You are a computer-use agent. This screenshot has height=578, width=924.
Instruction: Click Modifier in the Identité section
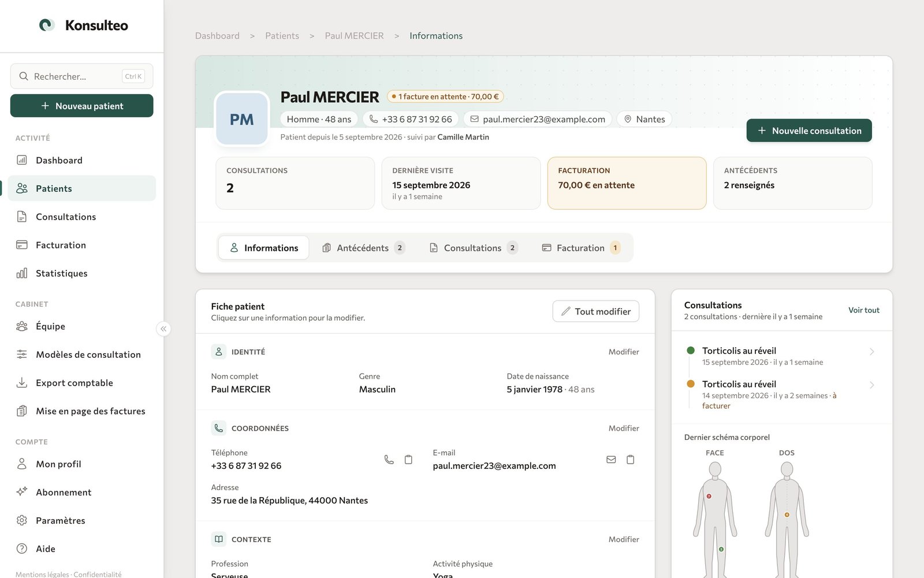tap(624, 351)
